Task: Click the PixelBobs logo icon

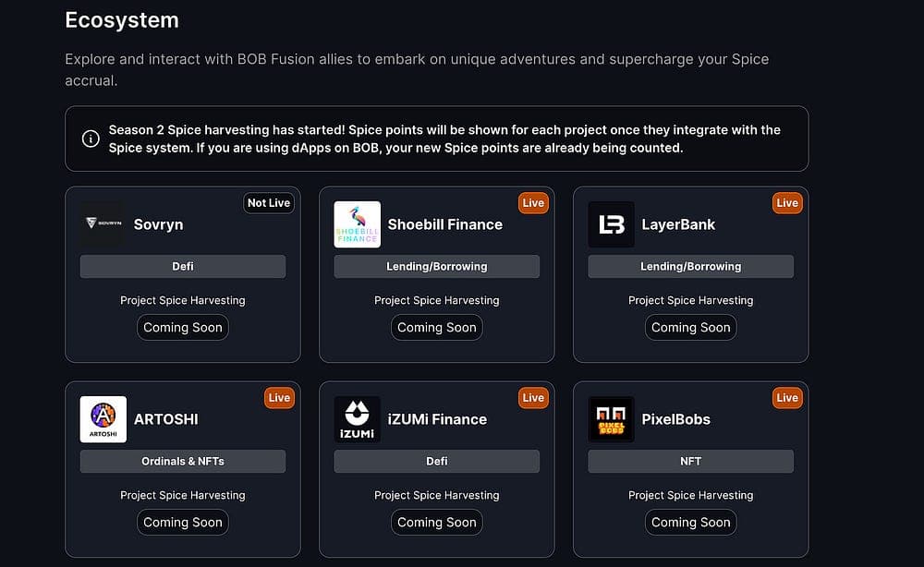Action: [611, 419]
